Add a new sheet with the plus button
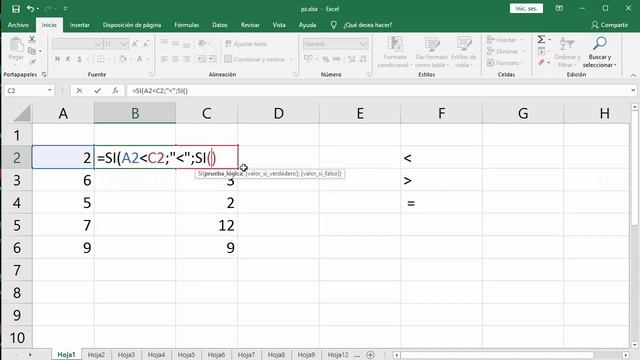The image size is (640, 360). [371, 355]
